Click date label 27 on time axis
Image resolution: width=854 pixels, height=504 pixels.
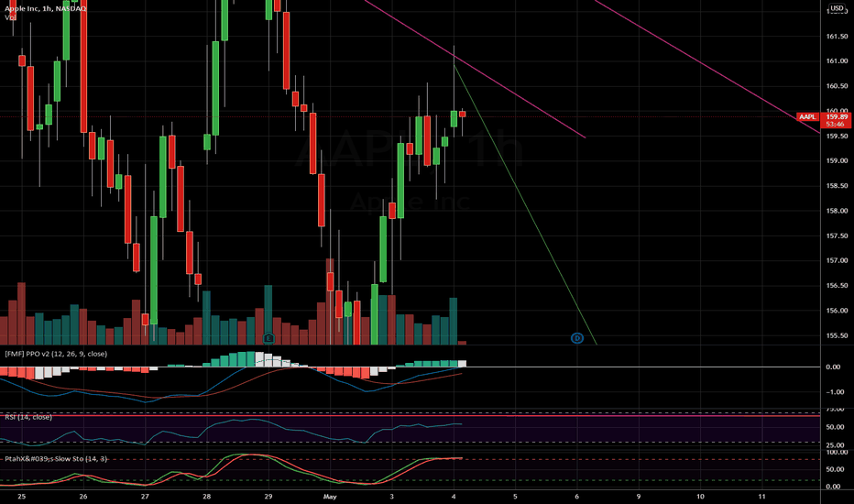point(145,497)
